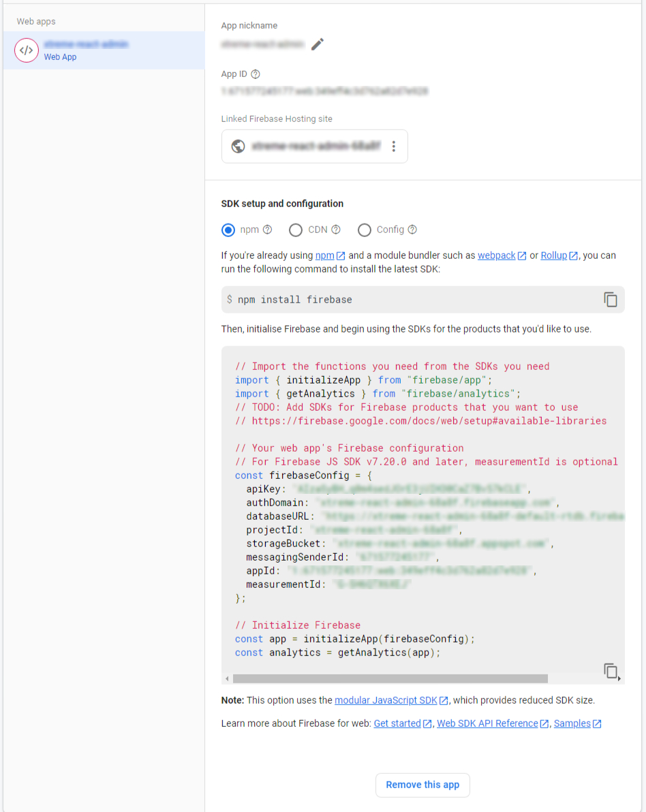Select the xtreme-react-admin Web App in sidebar
Screen dimensions: 646x812
[x=103, y=50]
